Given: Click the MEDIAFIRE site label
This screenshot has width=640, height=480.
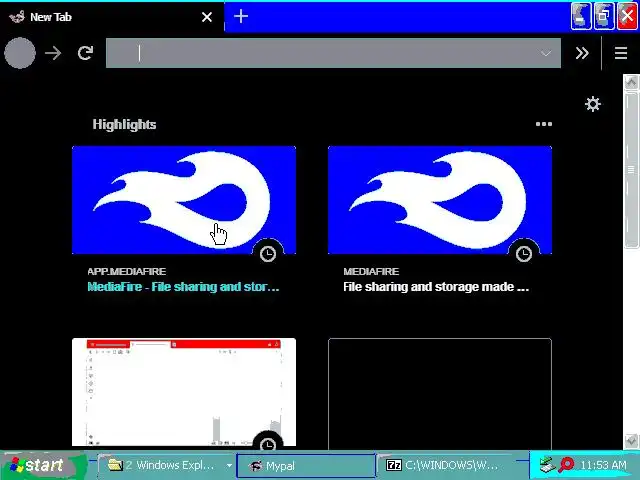Looking at the screenshot, I should 371,272.
